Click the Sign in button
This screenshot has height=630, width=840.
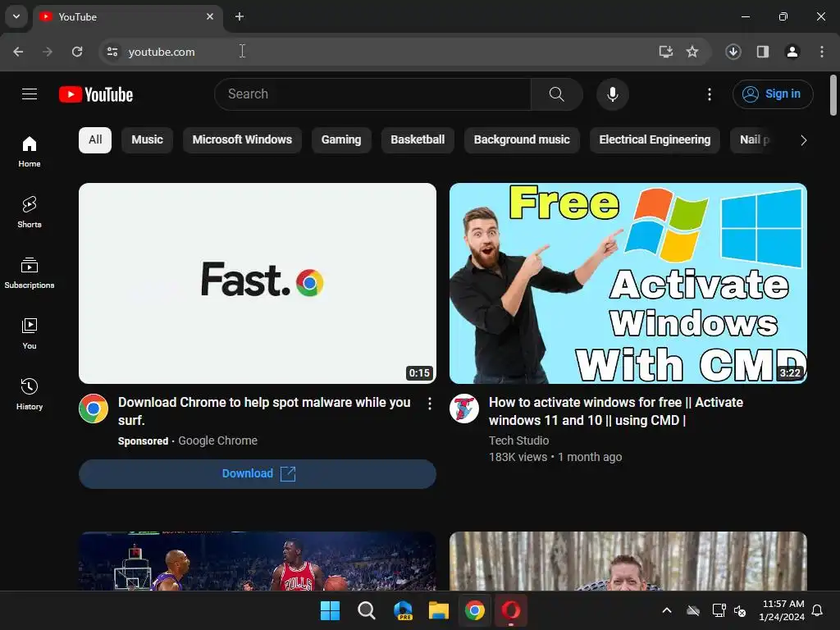[x=773, y=94]
